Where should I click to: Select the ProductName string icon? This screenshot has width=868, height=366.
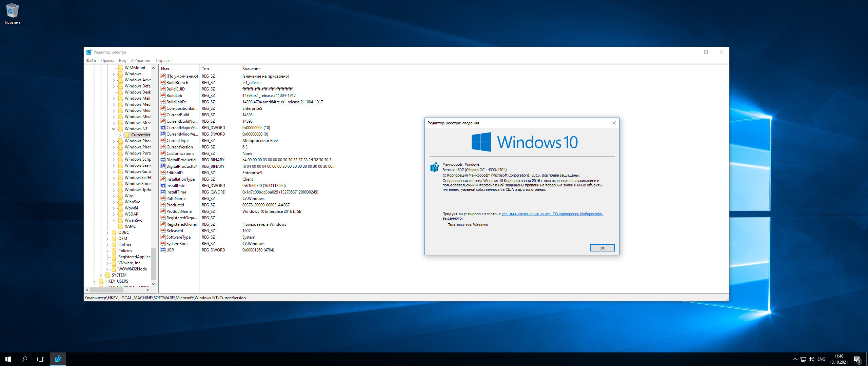pos(163,211)
